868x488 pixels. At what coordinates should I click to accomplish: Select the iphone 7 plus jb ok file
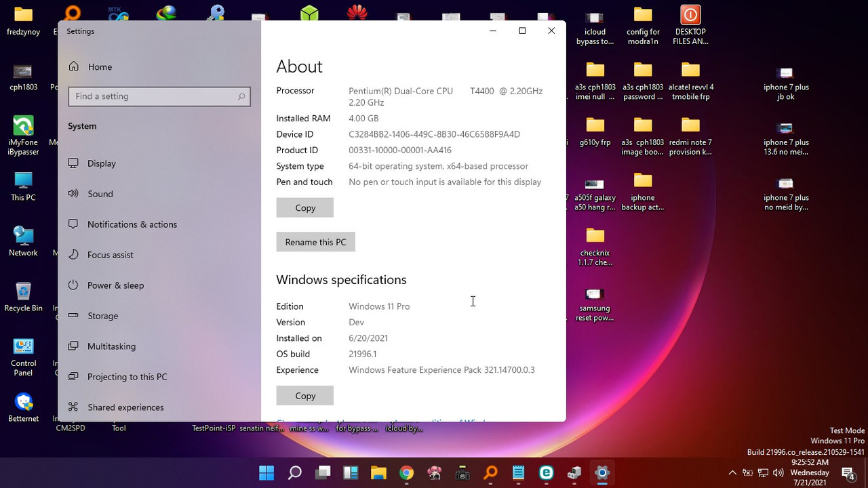click(786, 82)
